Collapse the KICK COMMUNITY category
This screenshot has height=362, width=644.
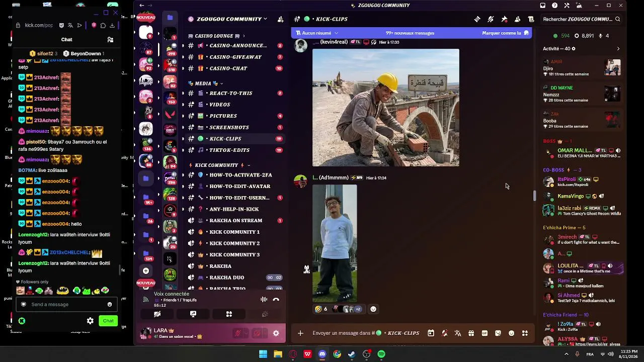pos(219,165)
